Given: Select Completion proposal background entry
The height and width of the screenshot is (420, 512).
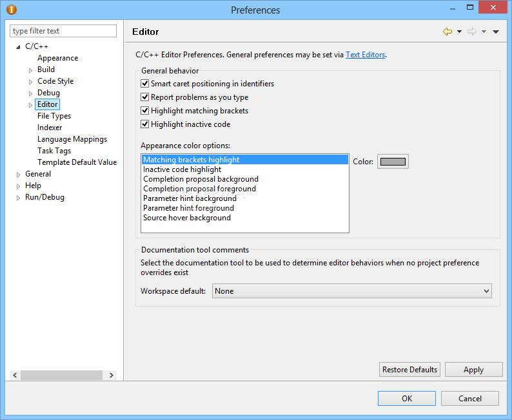Looking at the screenshot, I should click(x=245, y=179).
